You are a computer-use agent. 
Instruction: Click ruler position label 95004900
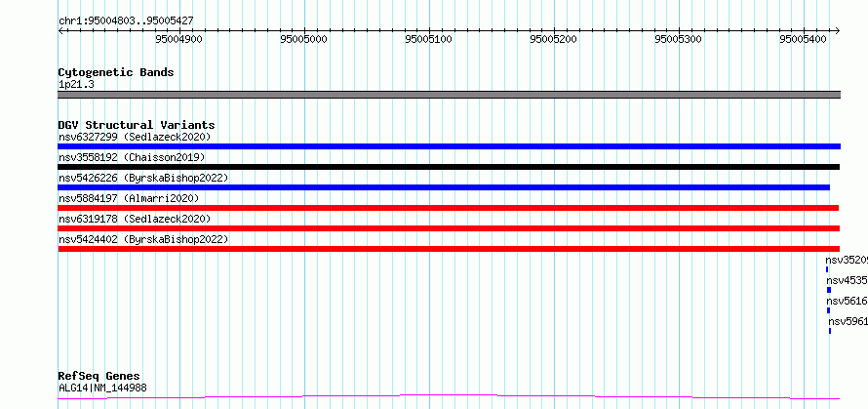[178, 39]
